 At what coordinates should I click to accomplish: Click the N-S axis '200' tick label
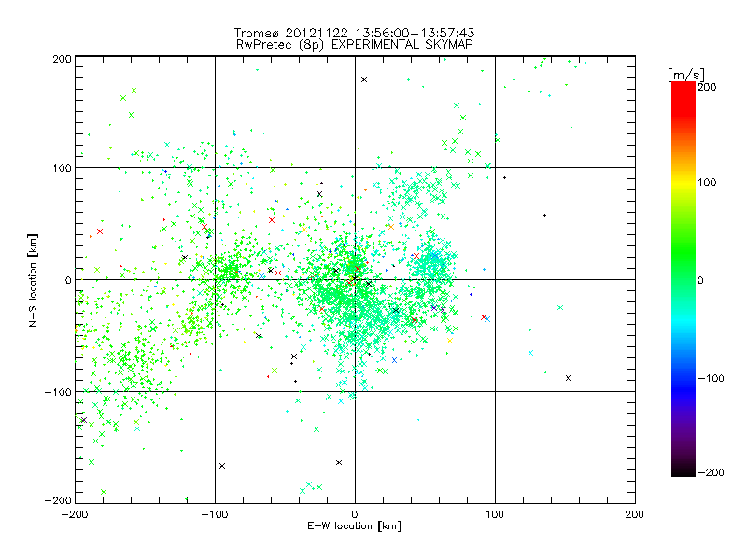coord(62,59)
